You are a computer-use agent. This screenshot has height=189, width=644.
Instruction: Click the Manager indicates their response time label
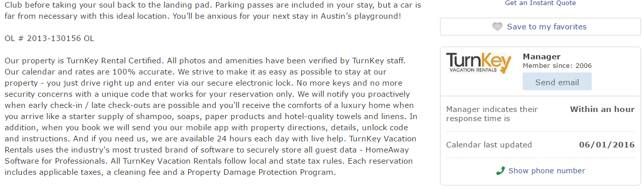click(492, 114)
